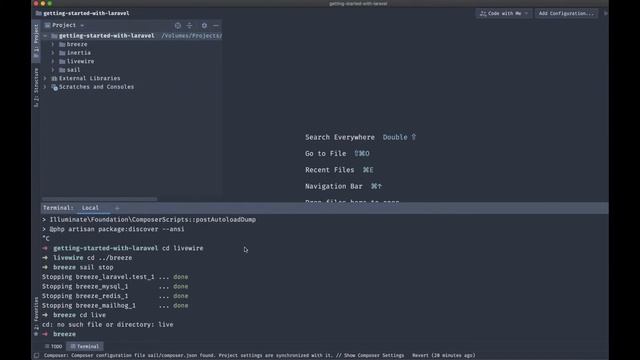The image size is (640, 360).
Task: Add a new terminal session with plus
Action: tap(117, 208)
